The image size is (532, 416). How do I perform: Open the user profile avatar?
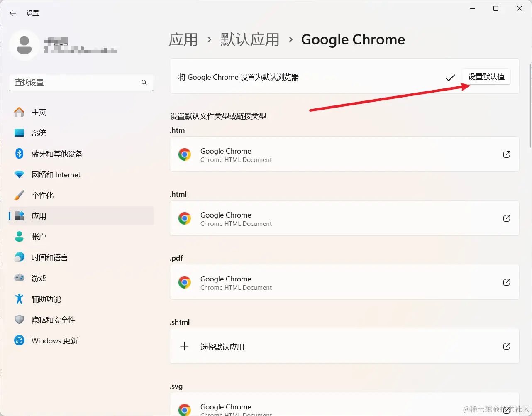(x=24, y=45)
